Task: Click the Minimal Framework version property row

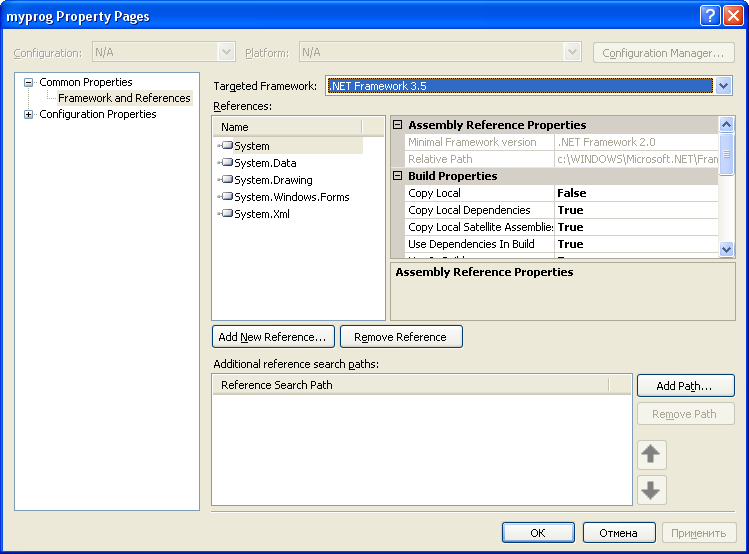Action: (562, 142)
